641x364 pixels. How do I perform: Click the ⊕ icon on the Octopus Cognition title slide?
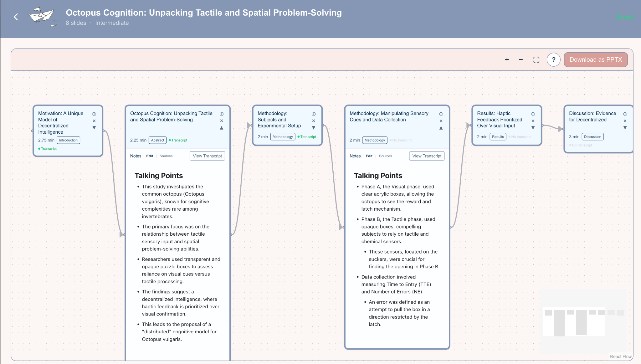(222, 114)
